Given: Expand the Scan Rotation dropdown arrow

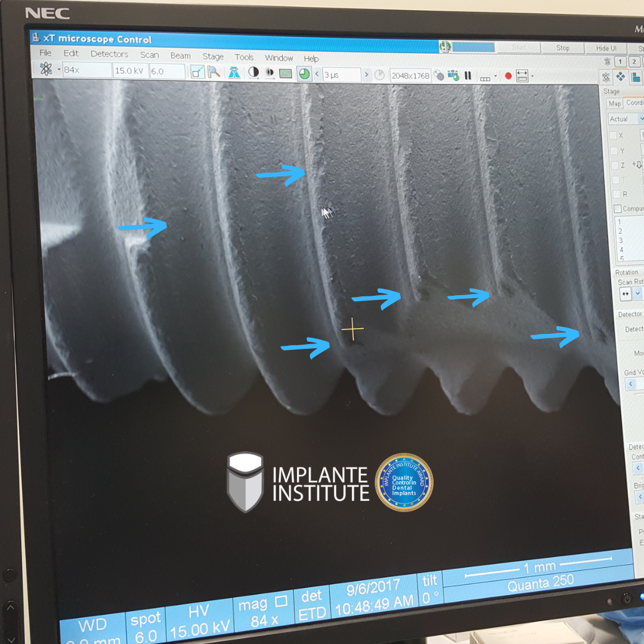Looking at the screenshot, I should click(x=637, y=293).
